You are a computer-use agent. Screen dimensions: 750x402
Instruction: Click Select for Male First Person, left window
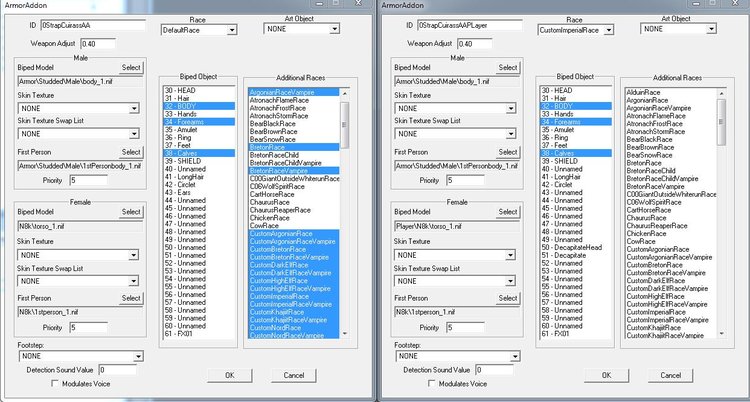131,152
